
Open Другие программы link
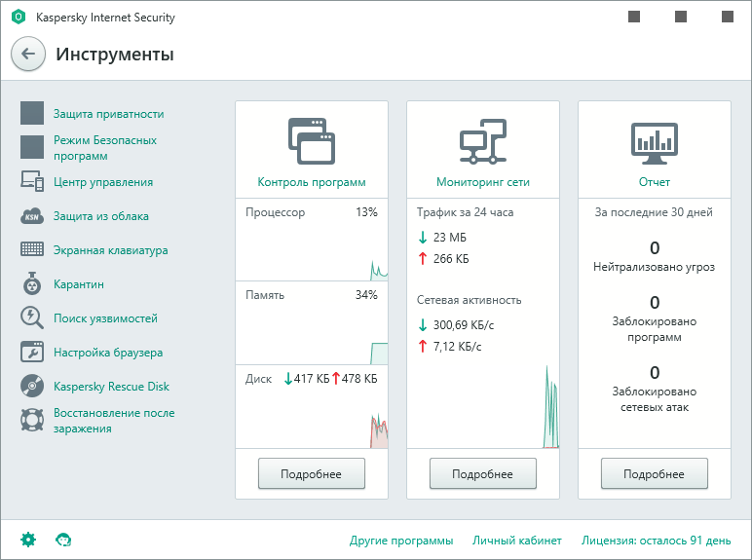401,541
